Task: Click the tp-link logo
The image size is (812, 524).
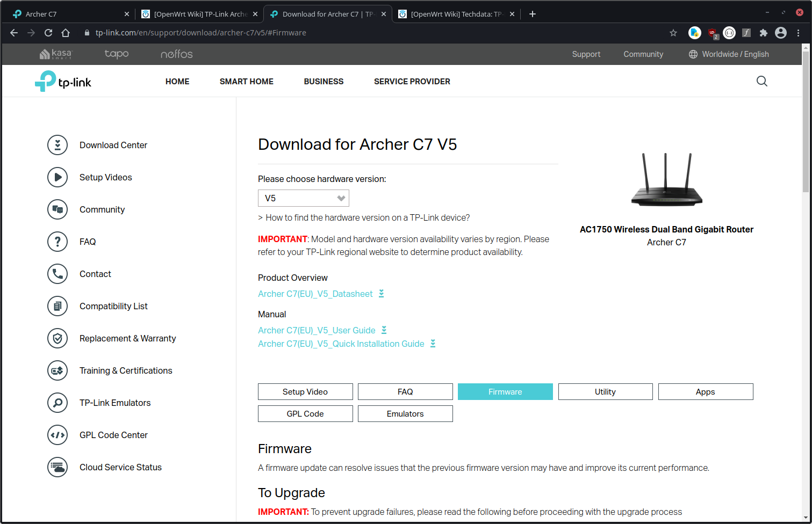Action: pyautogui.click(x=63, y=82)
